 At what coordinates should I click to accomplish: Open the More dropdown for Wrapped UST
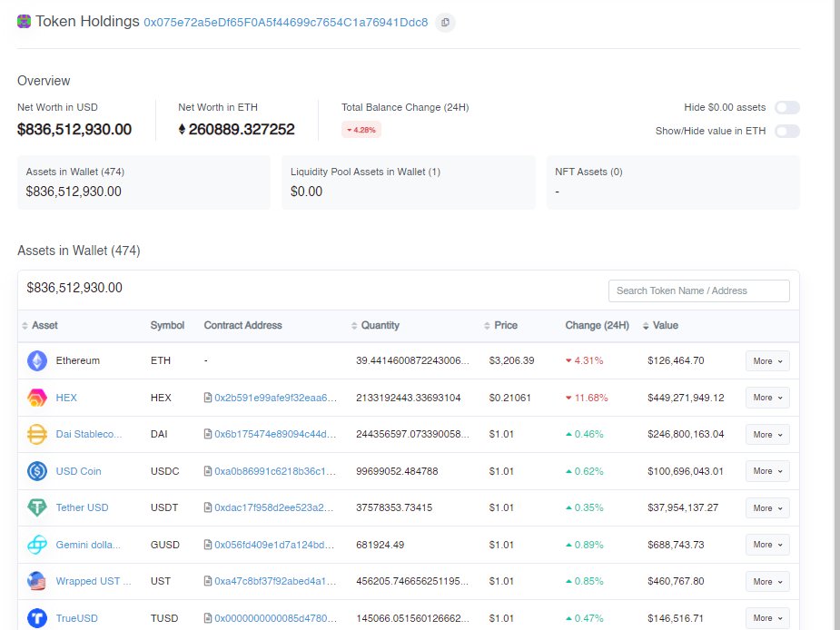pyautogui.click(x=767, y=581)
